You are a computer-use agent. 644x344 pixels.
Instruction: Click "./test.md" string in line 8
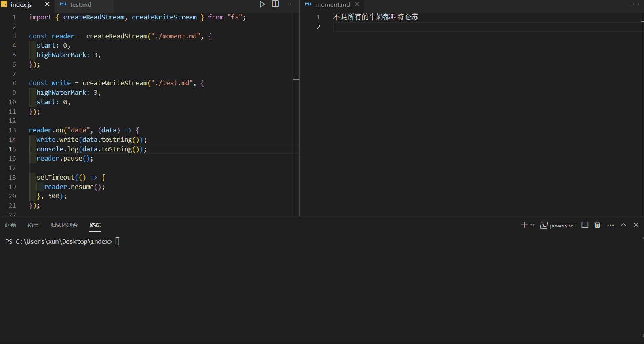171,83
